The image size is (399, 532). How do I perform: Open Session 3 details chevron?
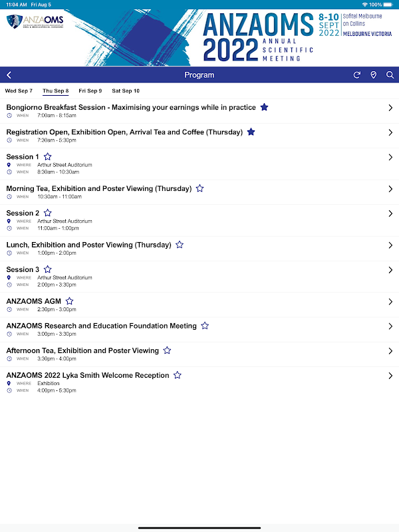[390, 270]
